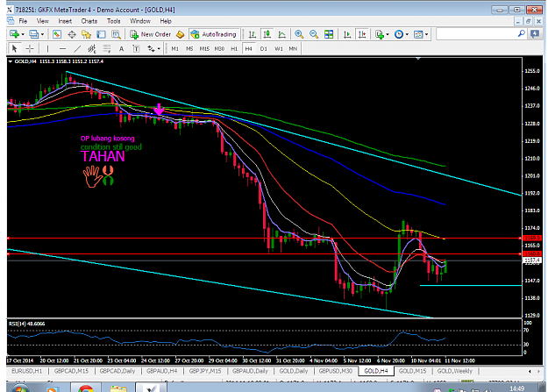Switch to the GOLD,Weekly chart tab
548x392 pixels.
click(455, 371)
